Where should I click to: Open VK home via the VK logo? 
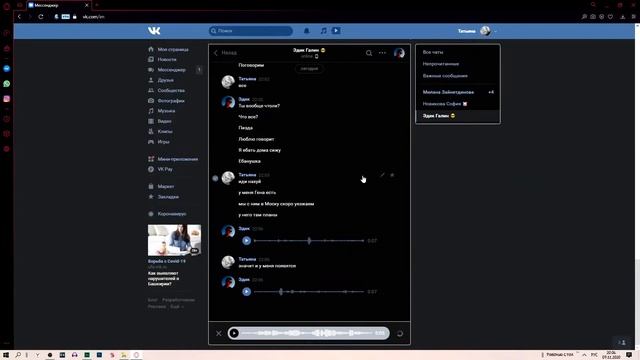154,31
